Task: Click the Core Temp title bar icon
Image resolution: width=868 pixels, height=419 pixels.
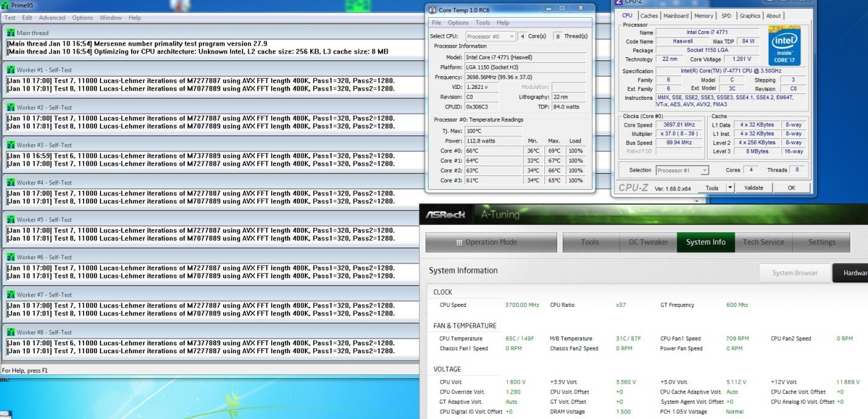Action: 433,10
